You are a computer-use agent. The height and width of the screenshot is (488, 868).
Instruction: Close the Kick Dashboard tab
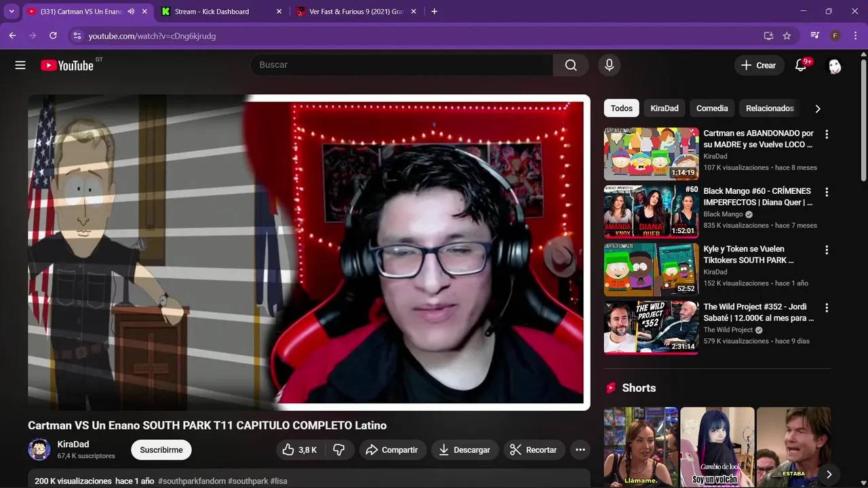point(279,12)
